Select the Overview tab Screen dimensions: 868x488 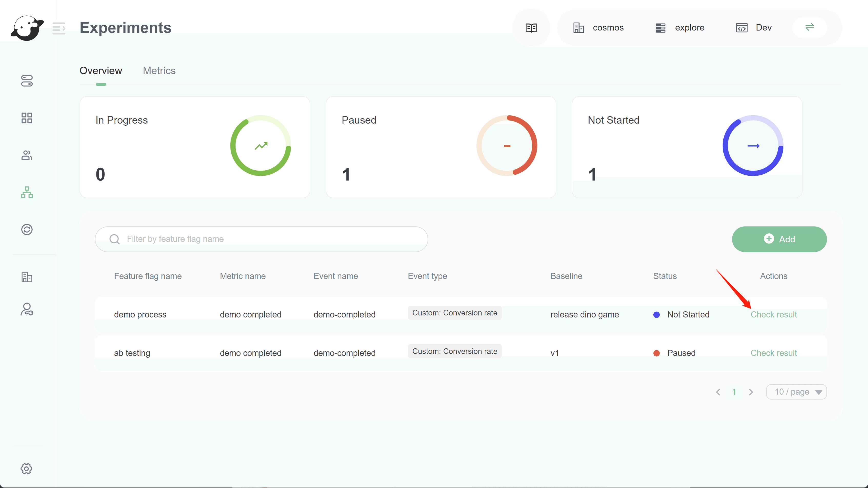click(x=101, y=71)
